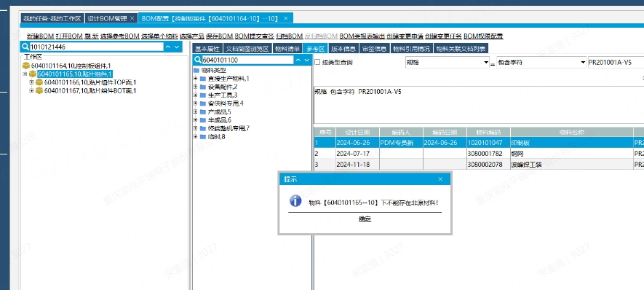Click the cube icon of 6040101164 控制板组件
This screenshot has height=290, width=644.
(x=26, y=66)
